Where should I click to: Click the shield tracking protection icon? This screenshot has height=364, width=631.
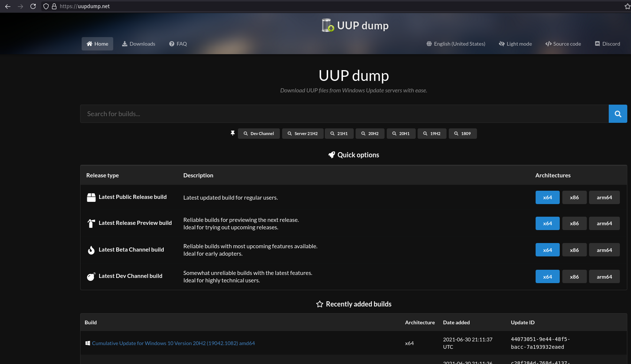46,6
